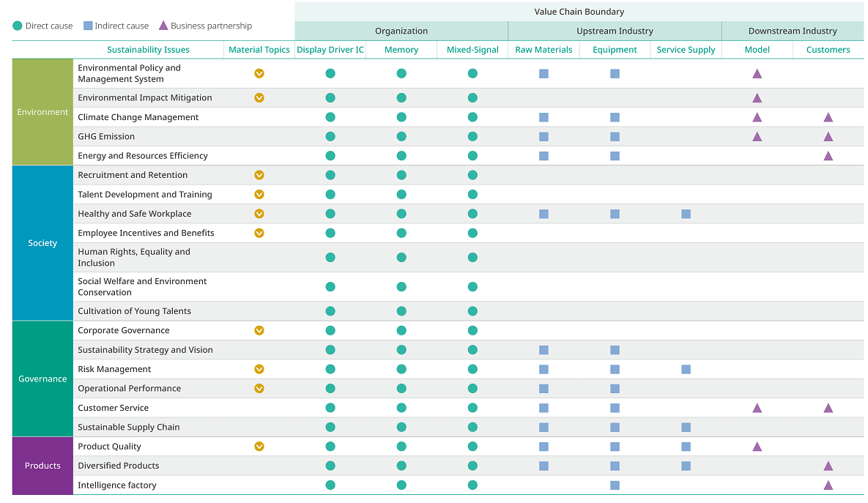This screenshot has height=503, width=868.
Task: Click the material topic checkmark for Recruitment and Retention
Action: (x=259, y=175)
